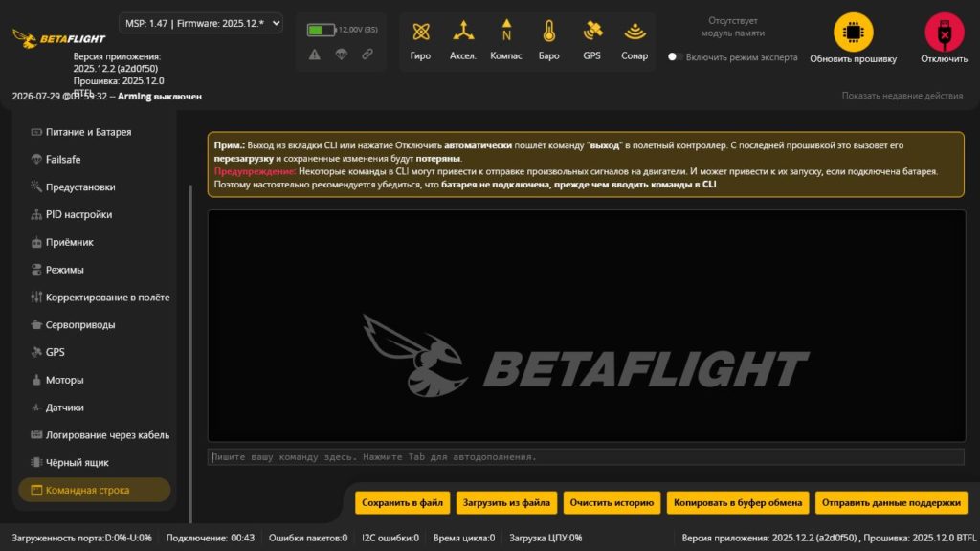The height and width of the screenshot is (551, 980).
Task: Open Показать недавние действия link
Action: [x=902, y=96]
